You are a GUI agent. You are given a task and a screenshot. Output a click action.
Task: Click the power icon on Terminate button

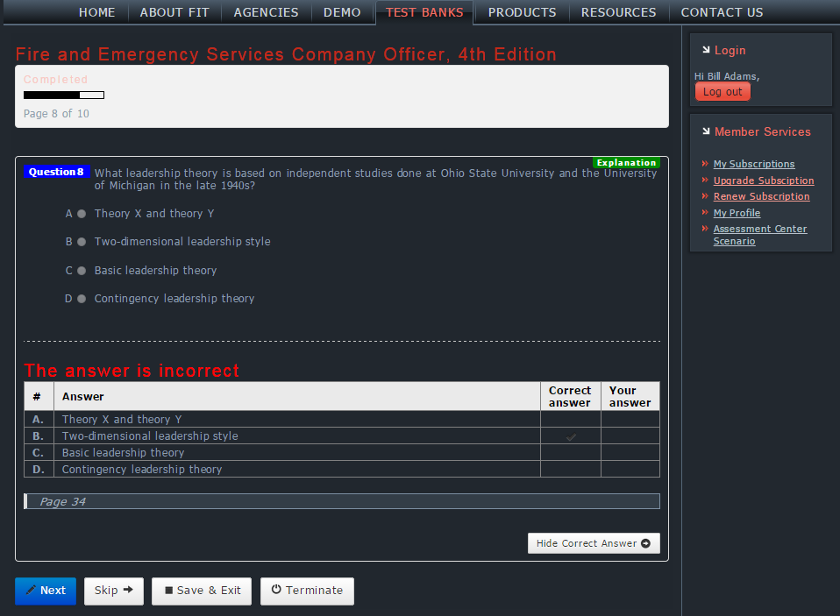coord(276,589)
